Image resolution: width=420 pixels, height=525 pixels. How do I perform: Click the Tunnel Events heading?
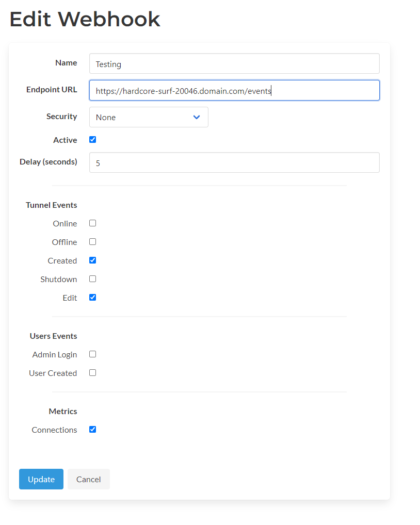pyautogui.click(x=51, y=205)
